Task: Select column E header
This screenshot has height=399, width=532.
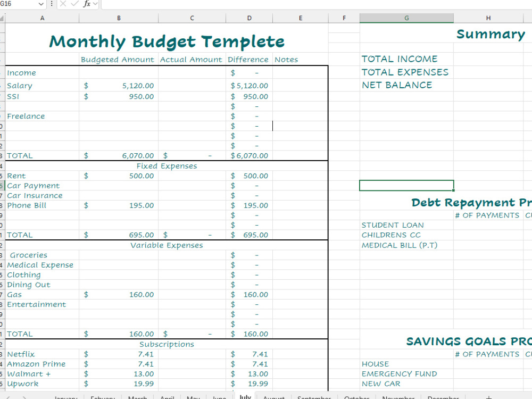Action: [301, 18]
